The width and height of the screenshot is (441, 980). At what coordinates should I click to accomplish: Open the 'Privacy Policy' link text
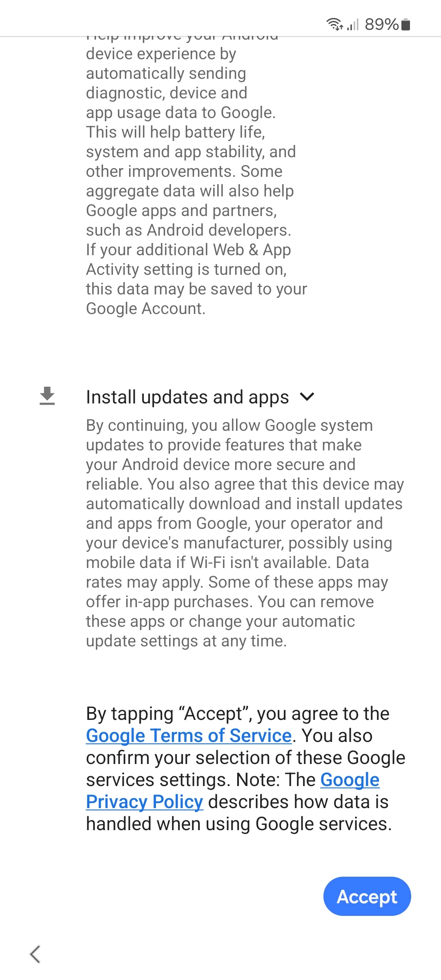[x=145, y=802]
